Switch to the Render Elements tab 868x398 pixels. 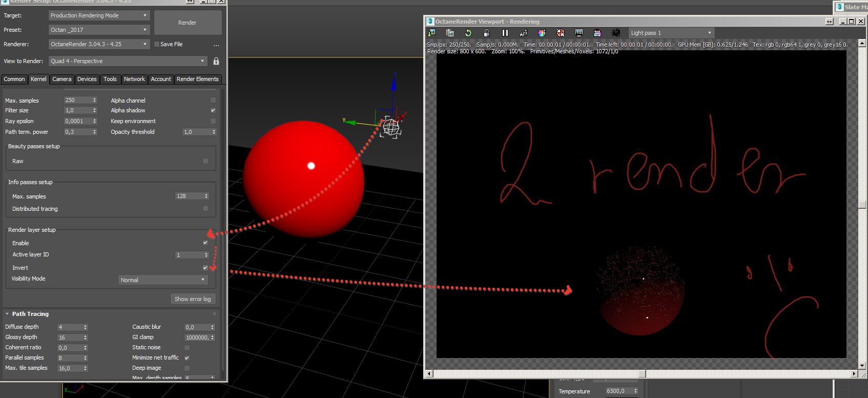[x=198, y=79]
